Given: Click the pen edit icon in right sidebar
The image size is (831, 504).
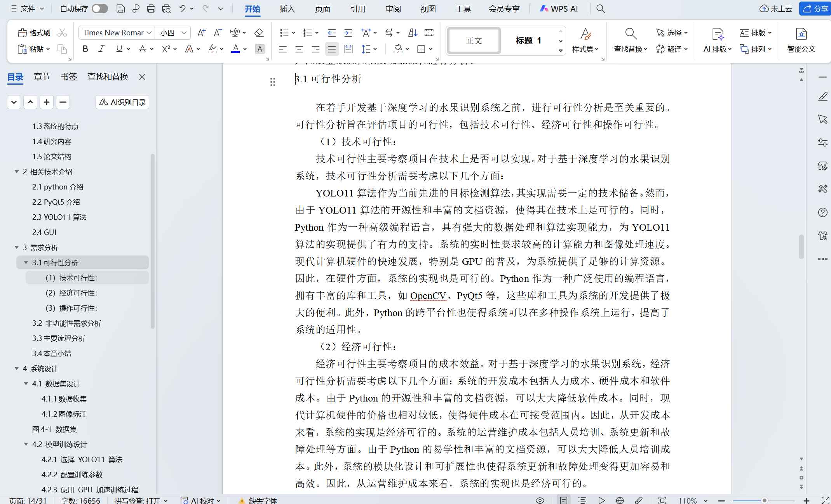Looking at the screenshot, I should (x=822, y=96).
